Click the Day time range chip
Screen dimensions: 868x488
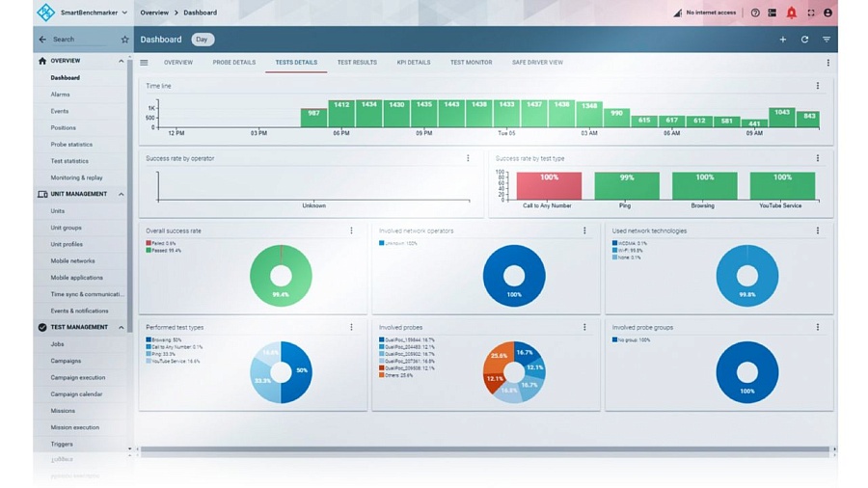(203, 40)
